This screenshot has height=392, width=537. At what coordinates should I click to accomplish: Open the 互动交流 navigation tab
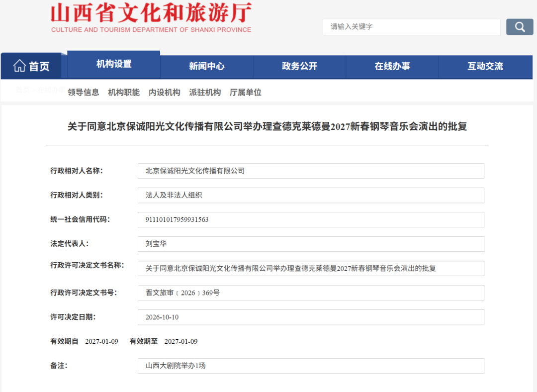pos(486,67)
